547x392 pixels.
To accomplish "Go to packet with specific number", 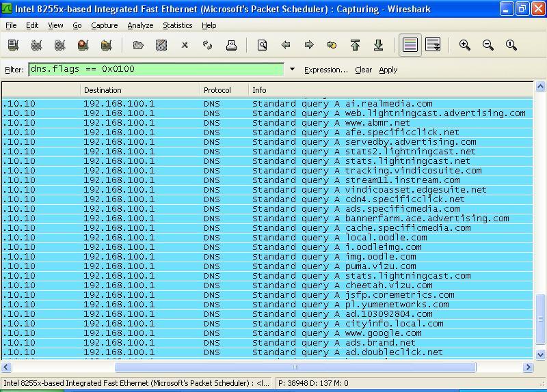I will pos(332,45).
